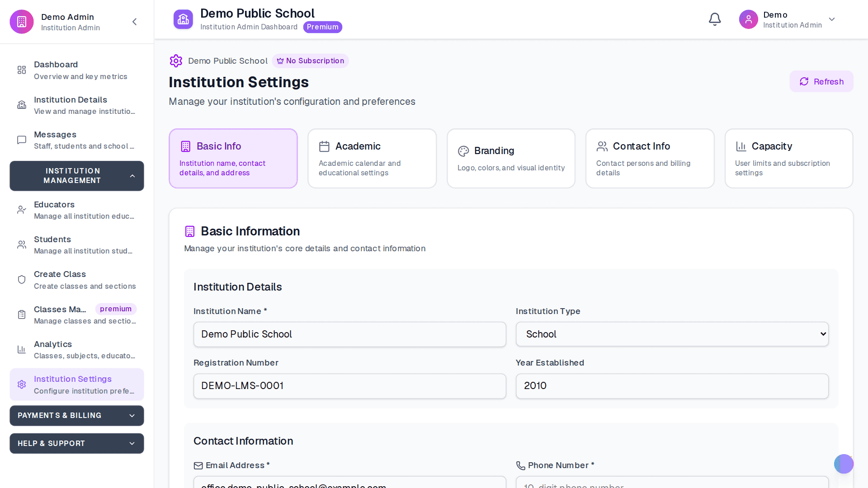The width and height of the screenshot is (868, 488).
Task: Click the Demo Admin sidebar logo
Action: coord(22,22)
